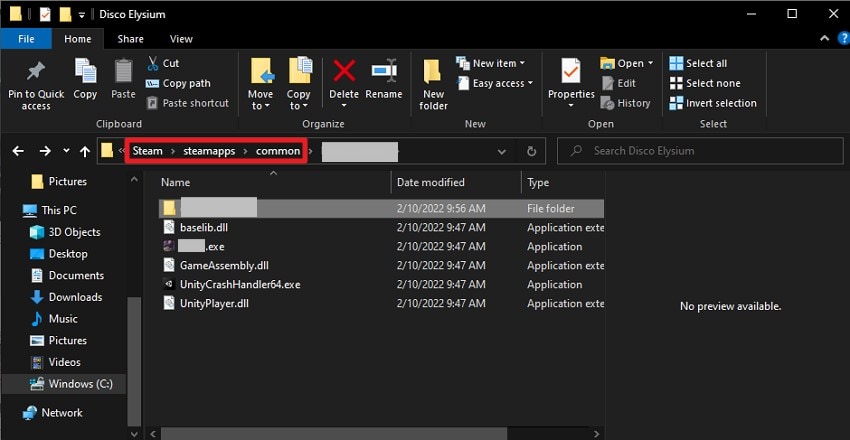Viewport: 850px width, 440px height.
Task: Click Steam in the address path
Action: (x=147, y=151)
